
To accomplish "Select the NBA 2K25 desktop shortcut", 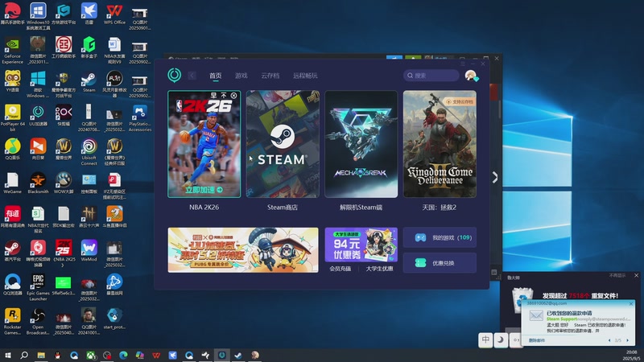I will coord(64,253).
